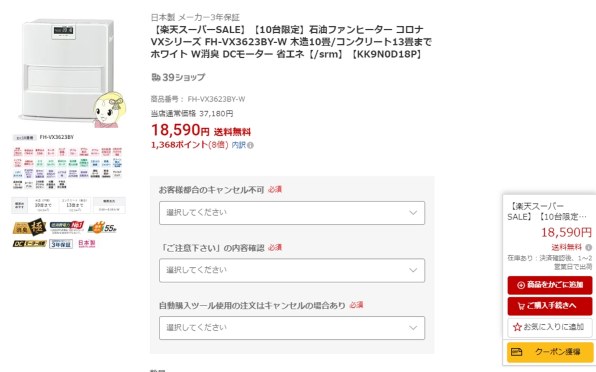Click the room size spec table image

pos(68,205)
